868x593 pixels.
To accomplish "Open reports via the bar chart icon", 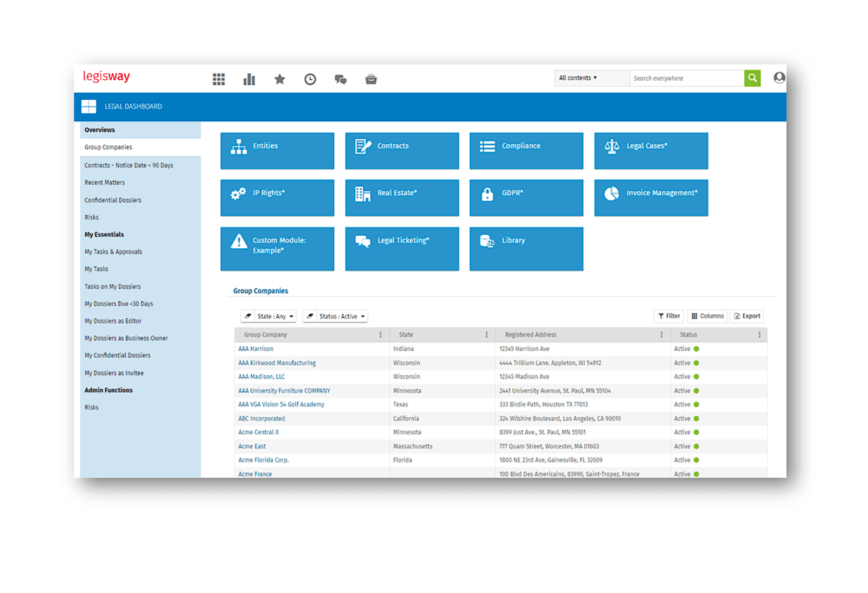I will [x=249, y=79].
